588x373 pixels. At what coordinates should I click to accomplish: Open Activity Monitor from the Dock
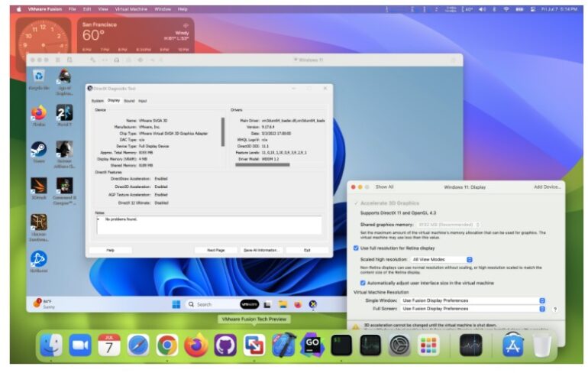370,345
